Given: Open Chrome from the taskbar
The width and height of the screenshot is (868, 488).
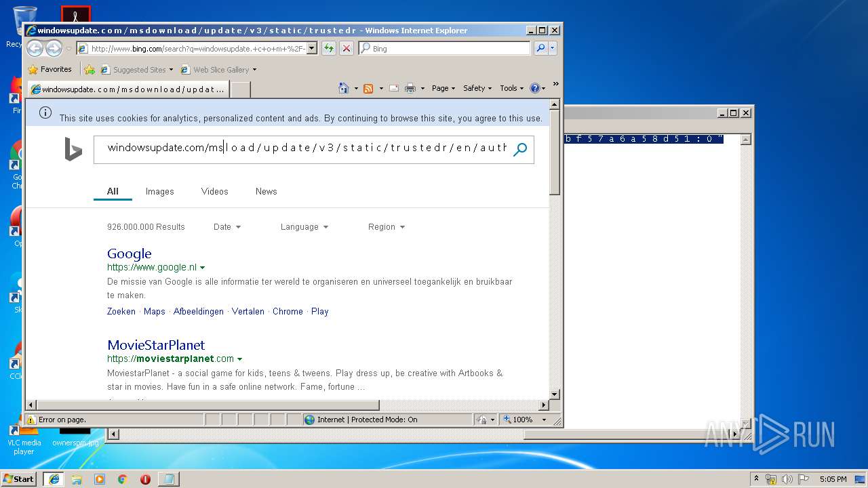Looking at the screenshot, I should pyautogui.click(x=123, y=479).
